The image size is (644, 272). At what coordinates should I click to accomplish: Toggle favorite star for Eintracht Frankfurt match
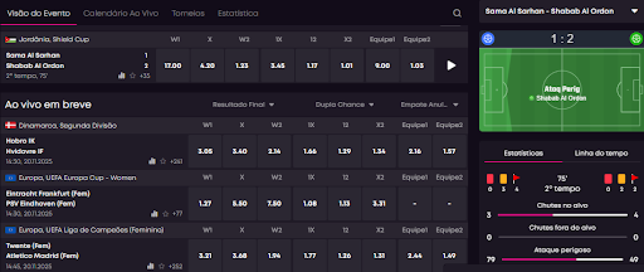[x=165, y=214]
